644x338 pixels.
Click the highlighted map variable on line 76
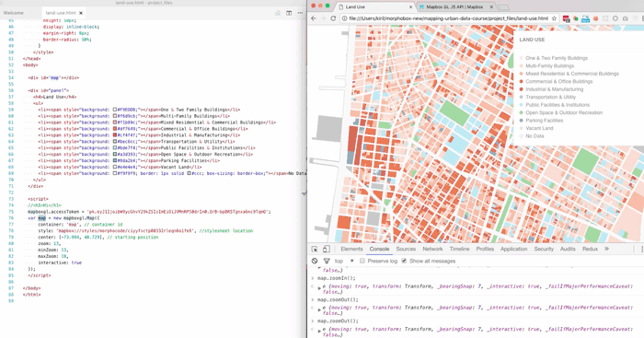pyautogui.click(x=42, y=218)
